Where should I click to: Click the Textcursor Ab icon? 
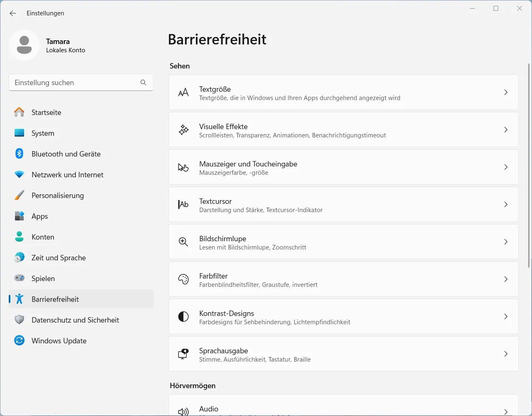pos(183,204)
